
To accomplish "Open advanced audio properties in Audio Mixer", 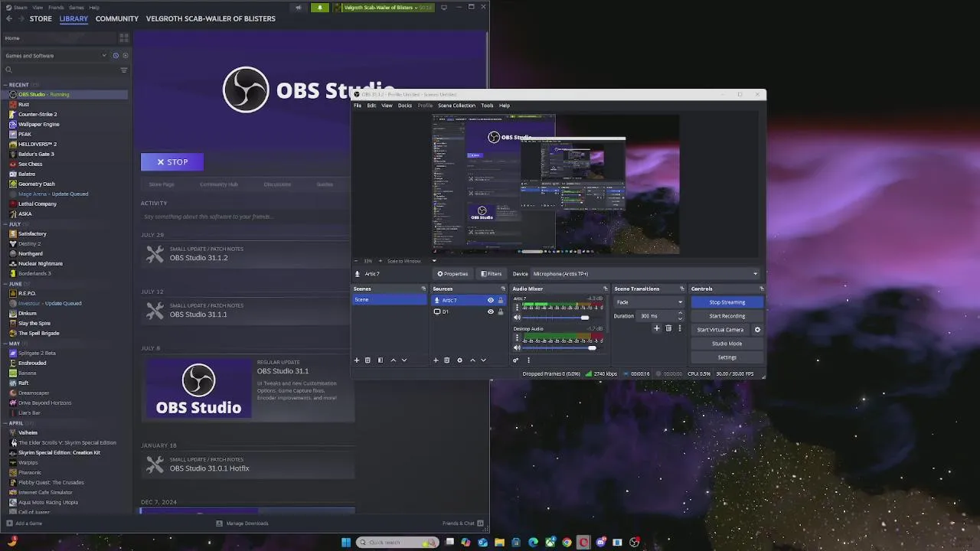I will coord(516,360).
